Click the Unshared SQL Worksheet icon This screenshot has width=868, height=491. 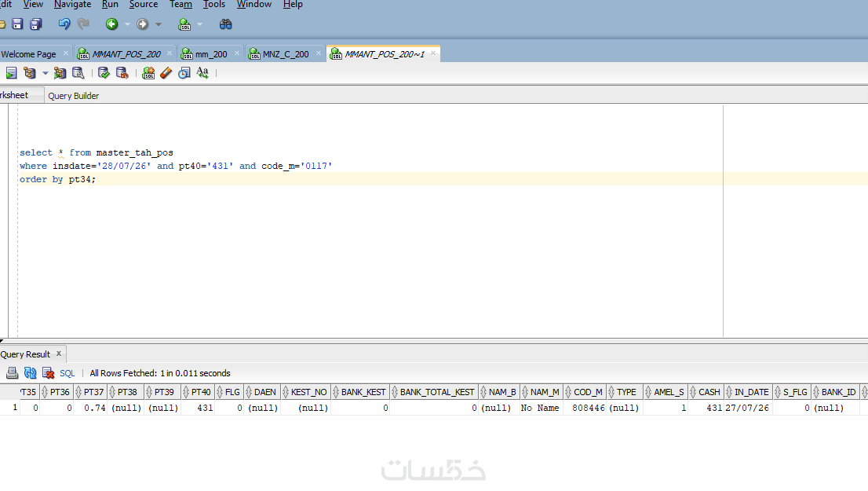pos(148,72)
